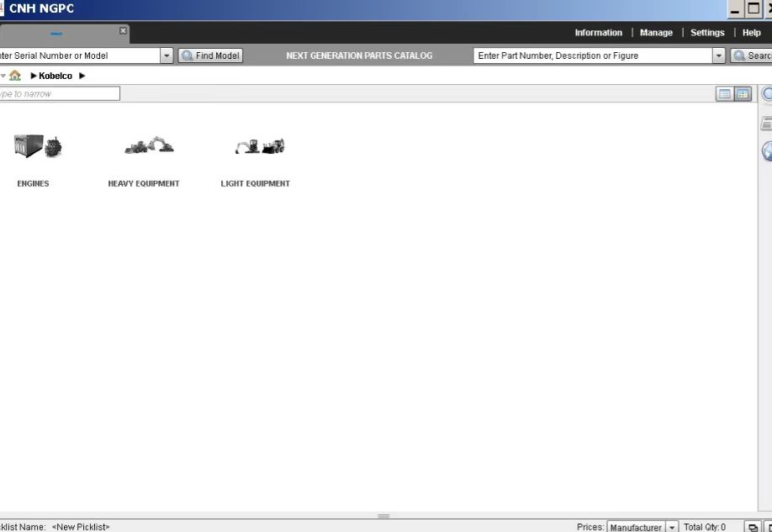Expand the part number search dropdown
This screenshot has height=532, width=772.
[x=719, y=55]
